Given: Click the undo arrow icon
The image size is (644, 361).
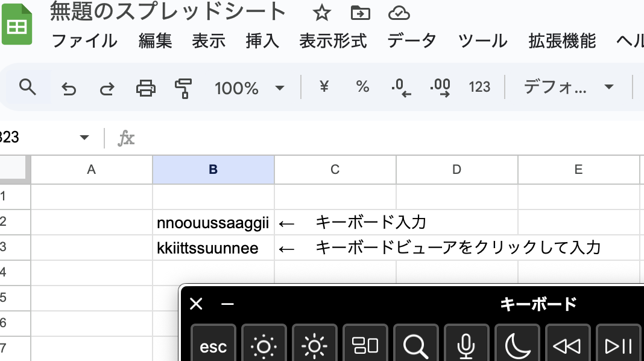Looking at the screenshot, I should click(69, 89).
